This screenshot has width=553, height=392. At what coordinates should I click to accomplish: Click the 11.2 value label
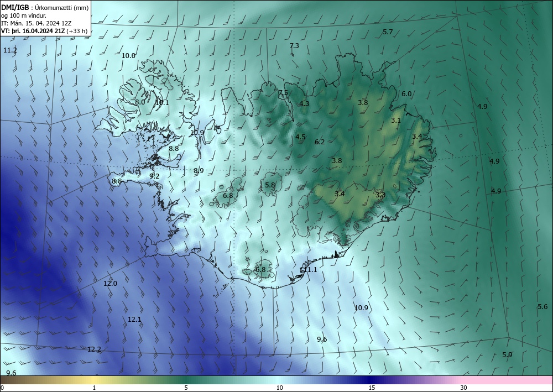(x=10, y=50)
